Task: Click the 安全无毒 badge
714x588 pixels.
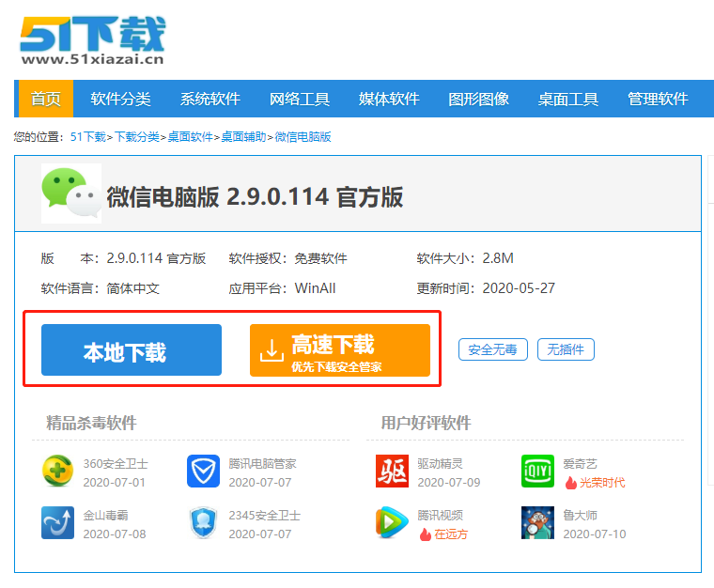Action: (x=492, y=349)
